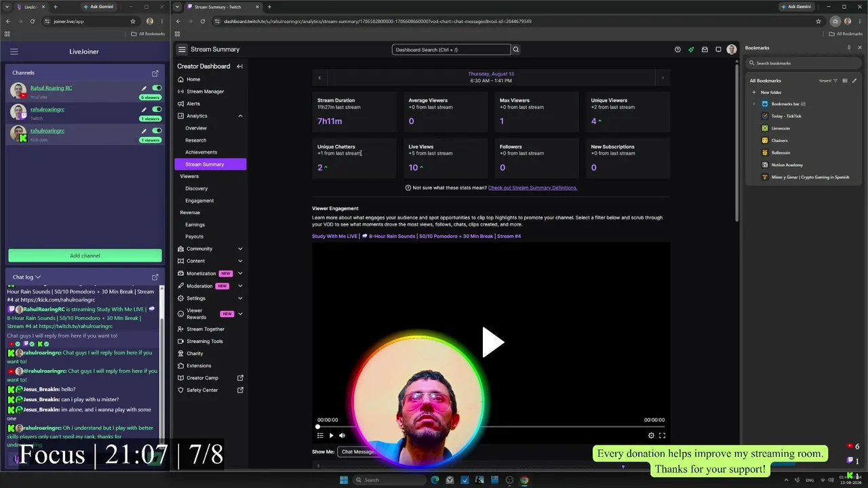Click the edit bookmarks pencil icon

tap(854, 81)
